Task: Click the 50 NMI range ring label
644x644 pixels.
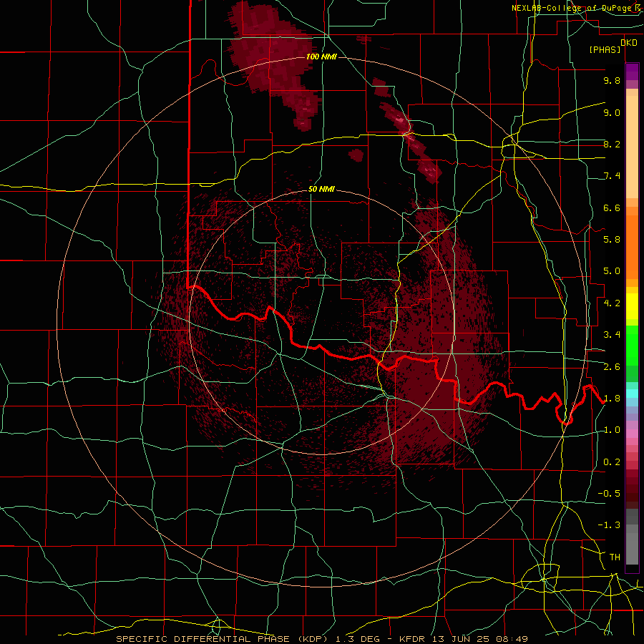Action: (x=321, y=189)
